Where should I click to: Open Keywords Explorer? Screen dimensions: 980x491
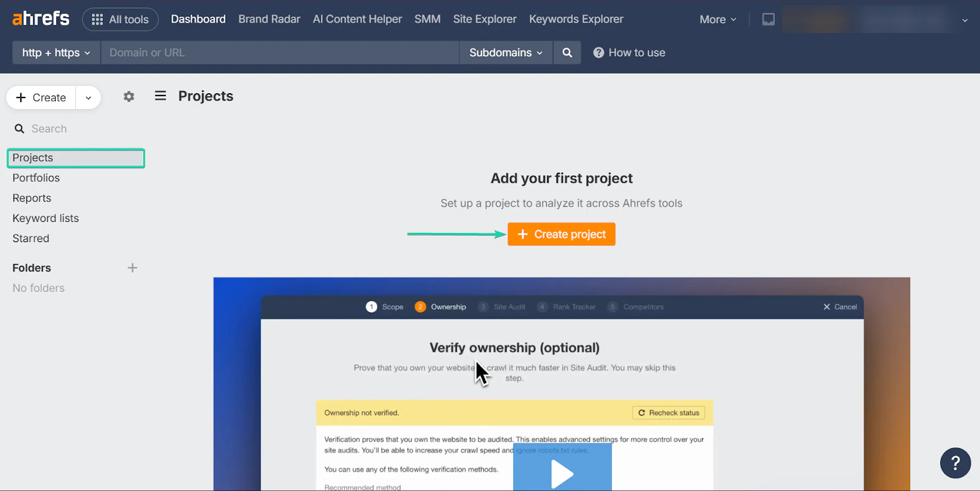tap(576, 19)
